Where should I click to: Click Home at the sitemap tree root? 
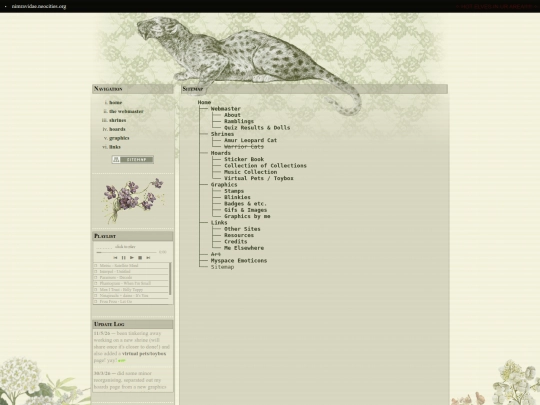click(x=204, y=102)
